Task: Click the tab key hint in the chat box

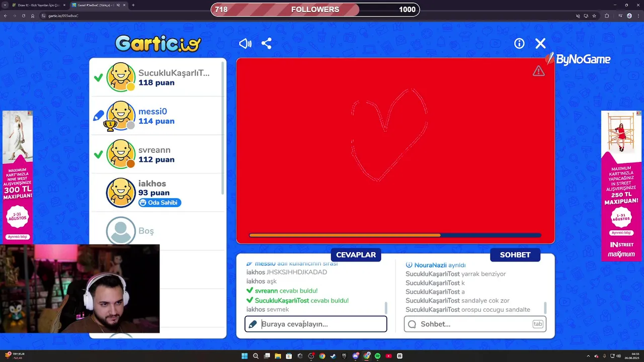Action: point(538,324)
